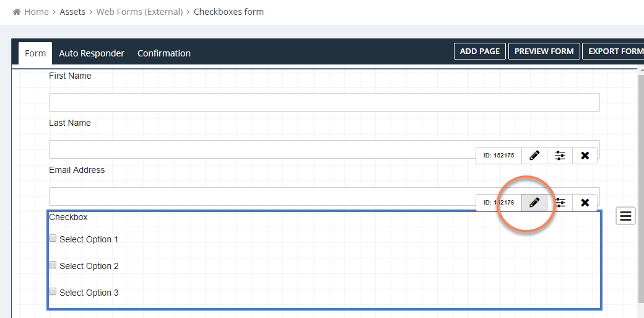
Task: Open the hamburger menu beside the Checkbox field
Action: [625, 216]
